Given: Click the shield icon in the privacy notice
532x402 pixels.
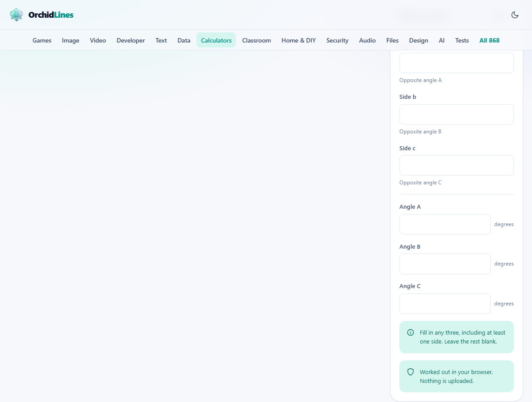Looking at the screenshot, I should coord(411,372).
